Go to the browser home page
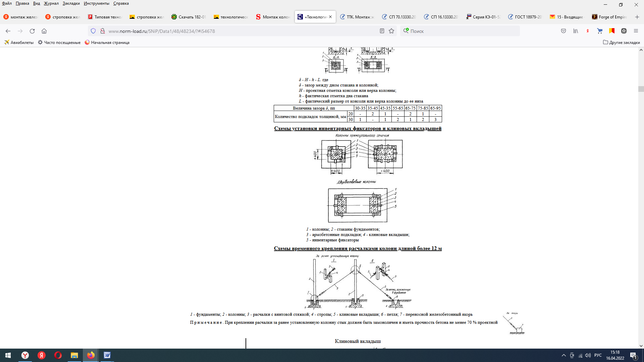The width and height of the screenshot is (644, 362). (x=44, y=31)
